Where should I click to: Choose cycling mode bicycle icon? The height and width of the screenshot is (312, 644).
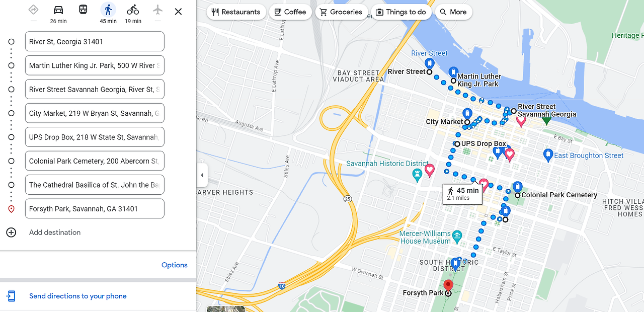point(133,10)
